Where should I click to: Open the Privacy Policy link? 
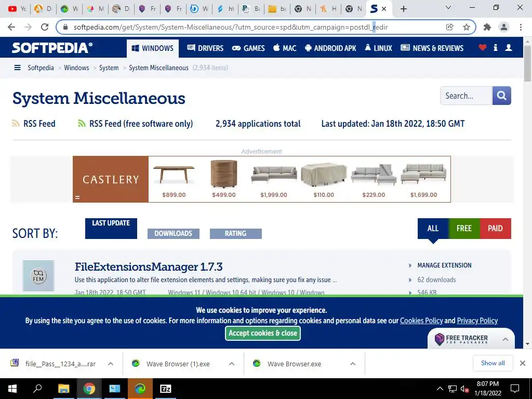tap(477, 321)
